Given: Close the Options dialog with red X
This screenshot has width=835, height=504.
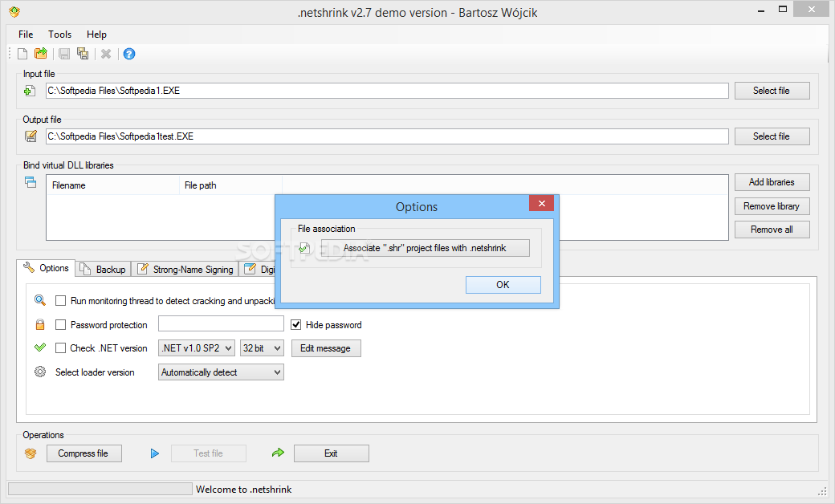Looking at the screenshot, I should 542,203.
